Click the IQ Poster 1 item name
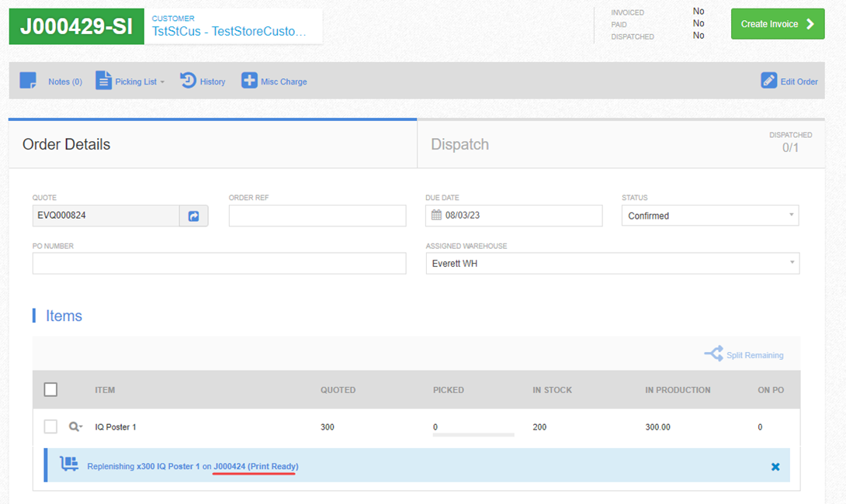Viewport: 846px width, 504px height. pyautogui.click(x=116, y=427)
